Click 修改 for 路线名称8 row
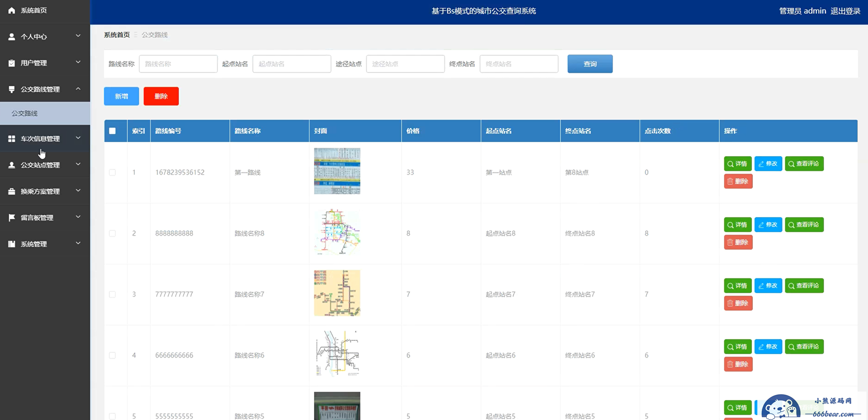 tap(768, 225)
